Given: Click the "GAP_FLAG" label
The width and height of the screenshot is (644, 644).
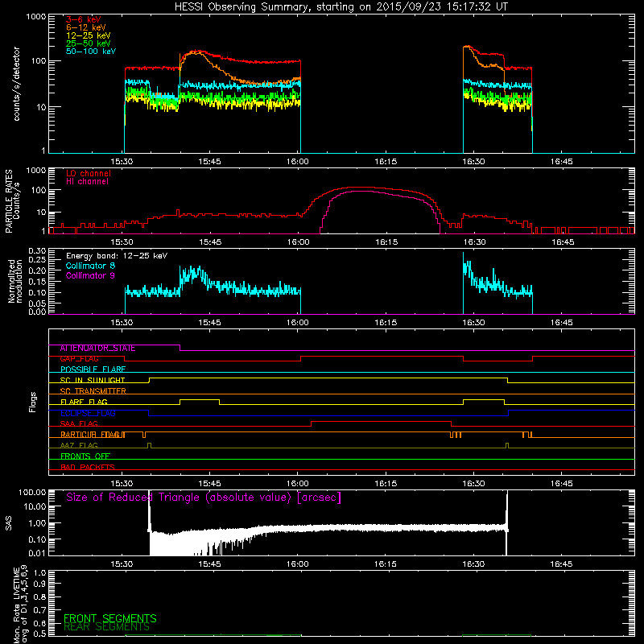Looking at the screenshot, I should pyautogui.click(x=79, y=359).
